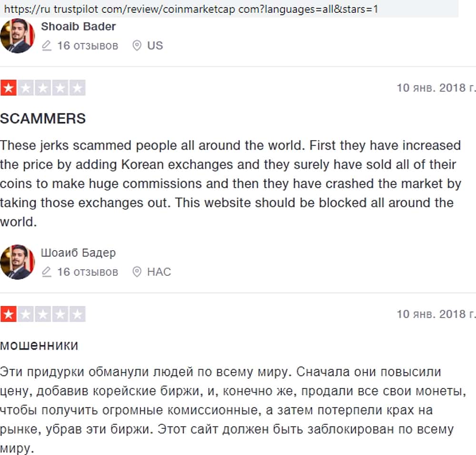Image resolution: width=476 pixels, height=455 pixels.
Task: Click Shoaib Bader's profile avatar at top
Action: click(17, 36)
